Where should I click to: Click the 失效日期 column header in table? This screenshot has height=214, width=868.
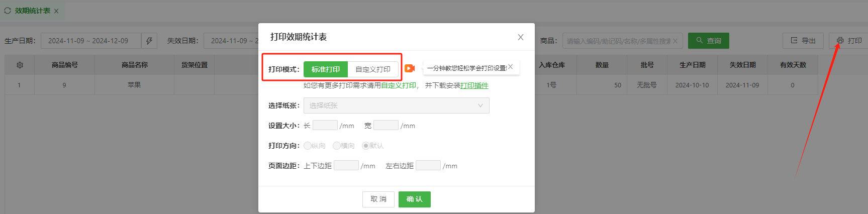[742, 65]
